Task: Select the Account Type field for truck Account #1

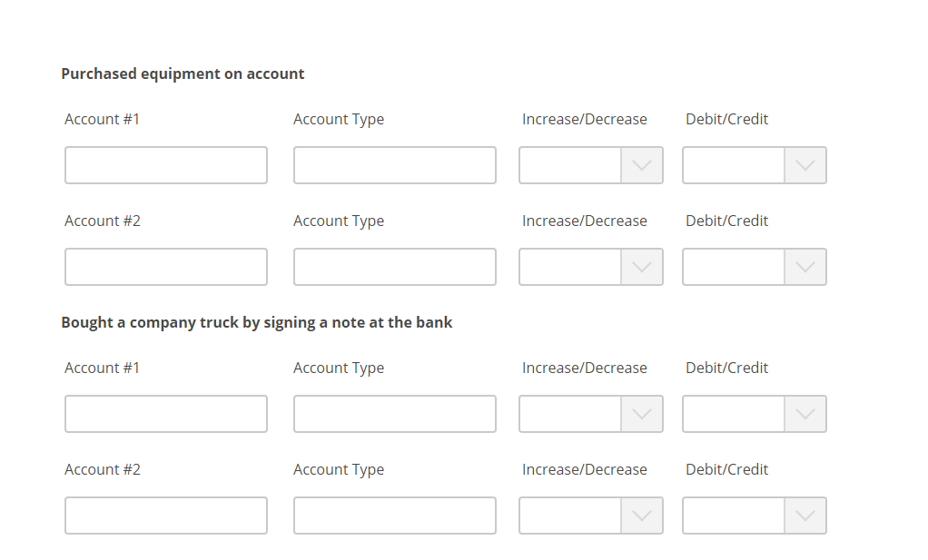Action: coord(394,414)
